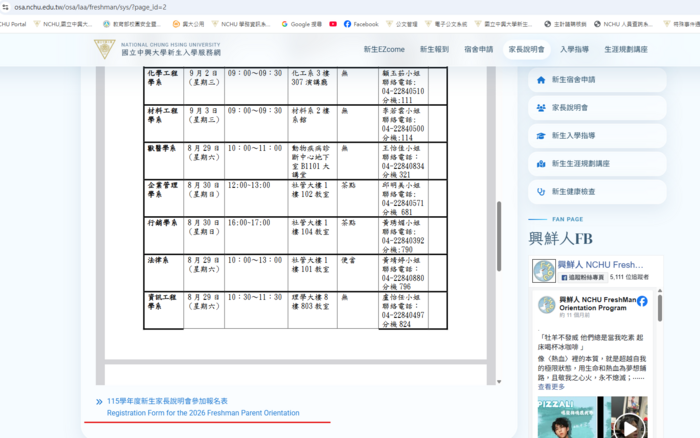Open the YouTube bookmark icon
The image size is (700, 438).
point(333,24)
